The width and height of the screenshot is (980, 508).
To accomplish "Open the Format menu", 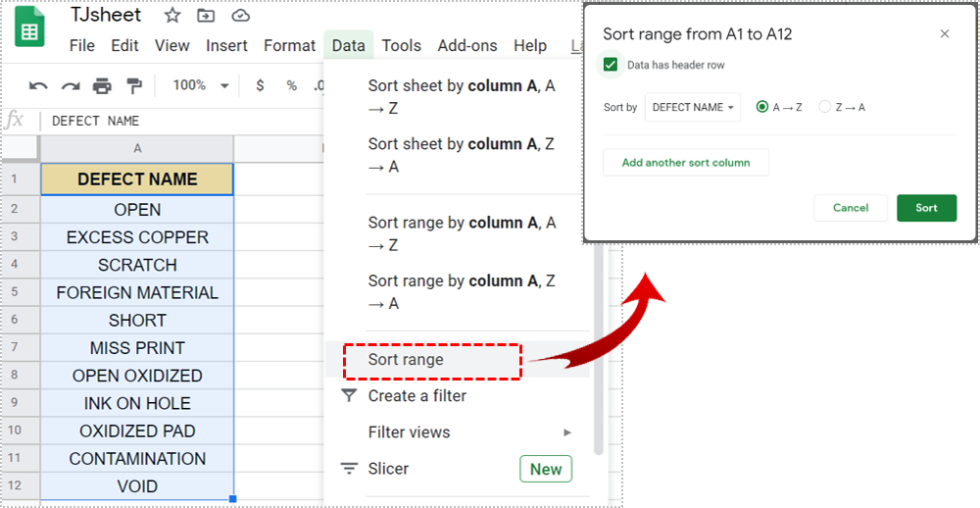I will (x=289, y=46).
